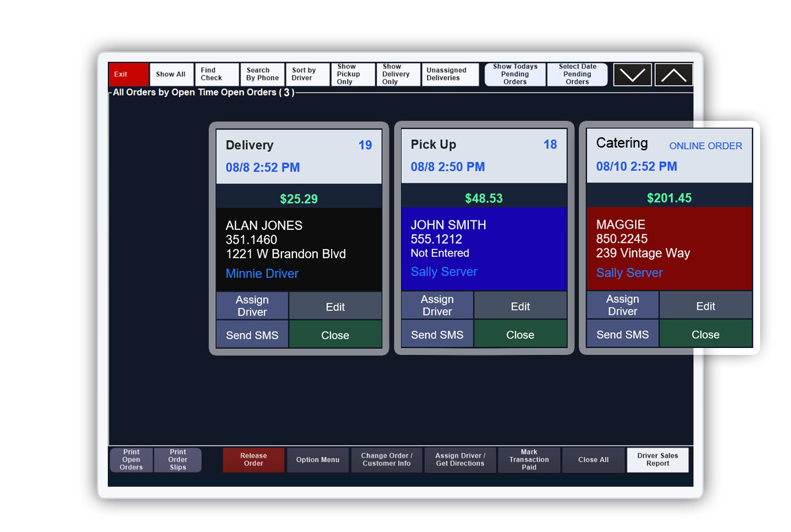This screenshot has height=532, width=791.
Task: Sort orders by driver
Action: coord(306,75)
